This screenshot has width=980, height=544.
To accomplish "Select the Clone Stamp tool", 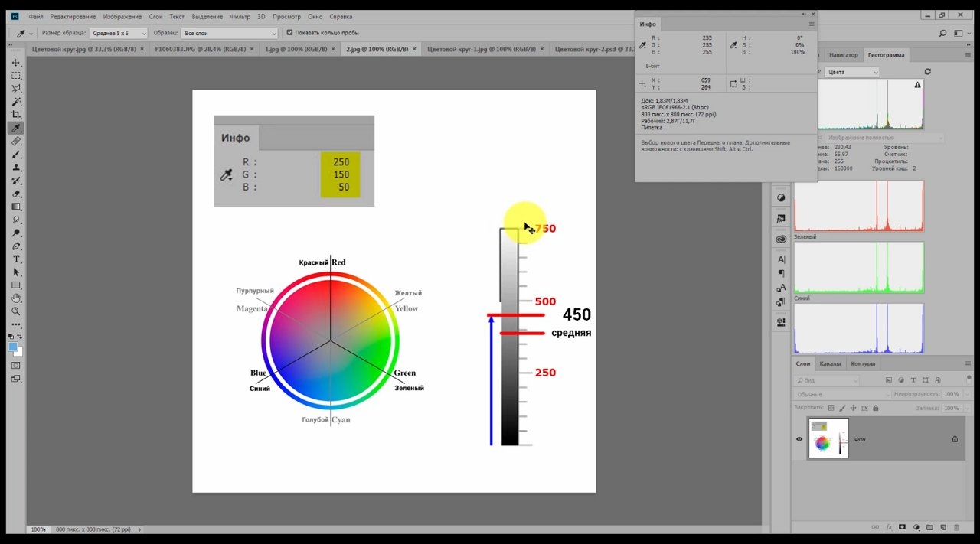I will click(x=16, y=168).
